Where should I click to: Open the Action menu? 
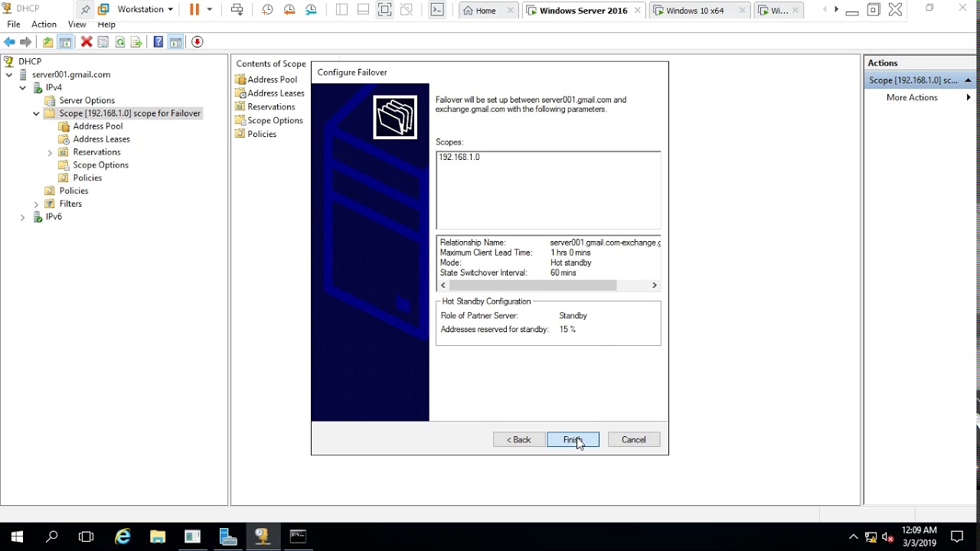(44, 24)
